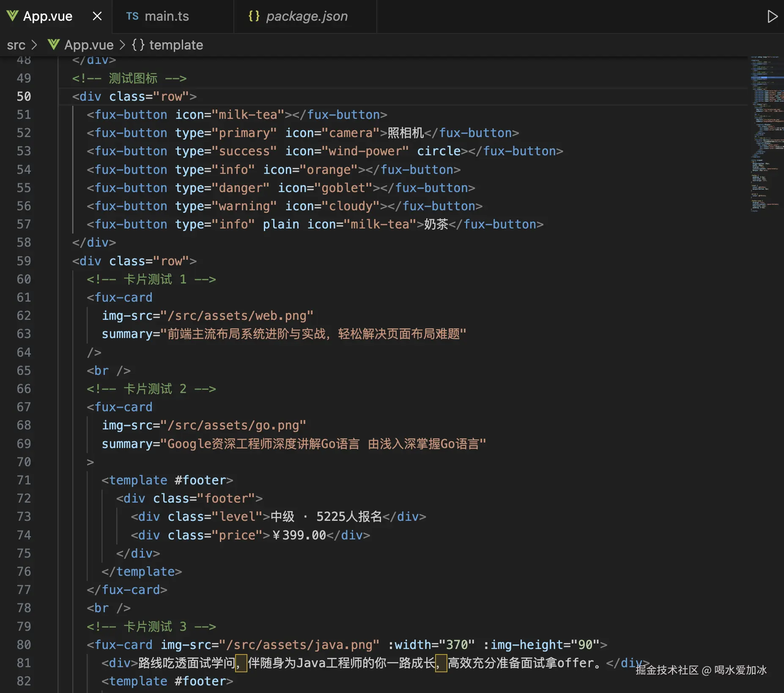
Task: Select line number 67 in the gutter
Action: 24,407
